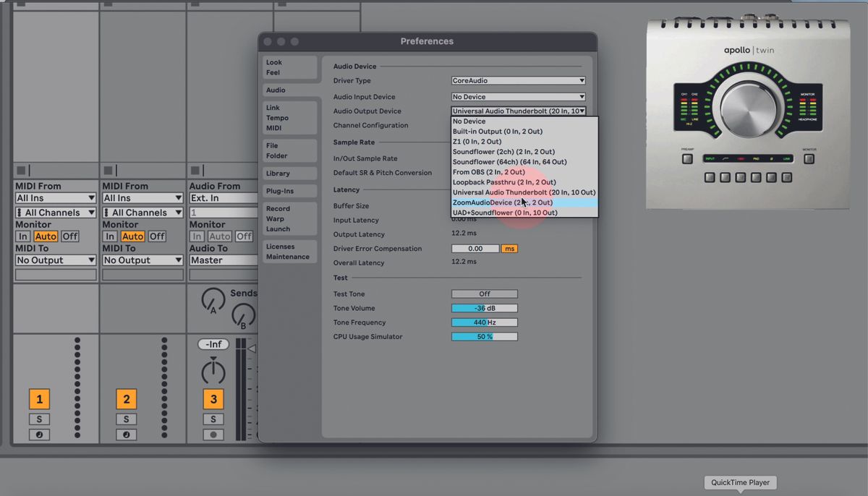Choose Z1 (0 In, 2 Out) output
Image resolution: width=868 pixels, height=496 pixels.
point(524,142)
